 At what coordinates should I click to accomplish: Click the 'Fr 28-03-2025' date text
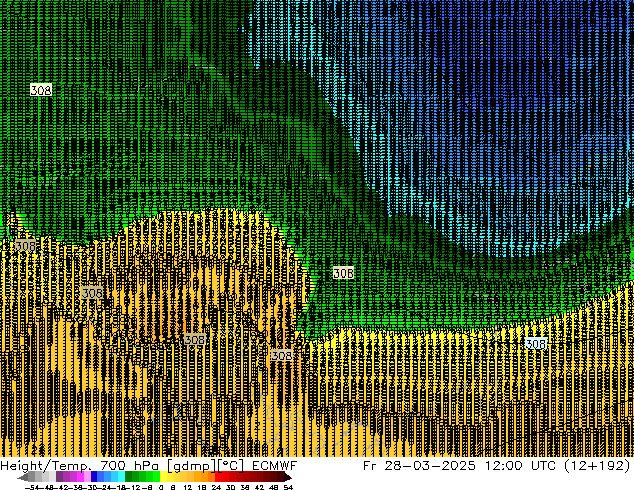point(419,465)
